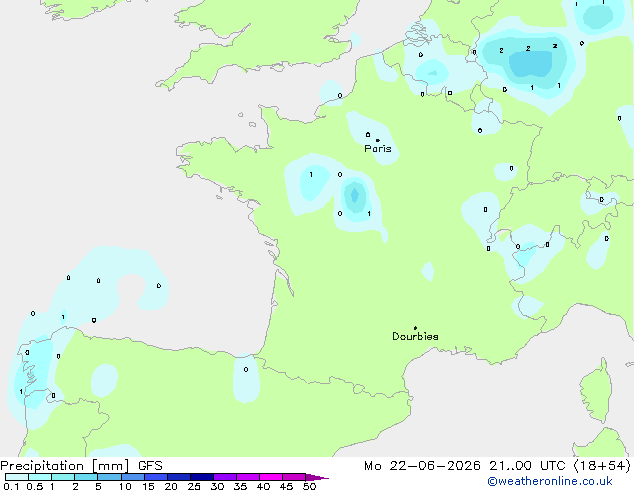This screenshot has height=490, width=634.
Task: Click the legend value label '10'
Action: (x=125, y=486)
